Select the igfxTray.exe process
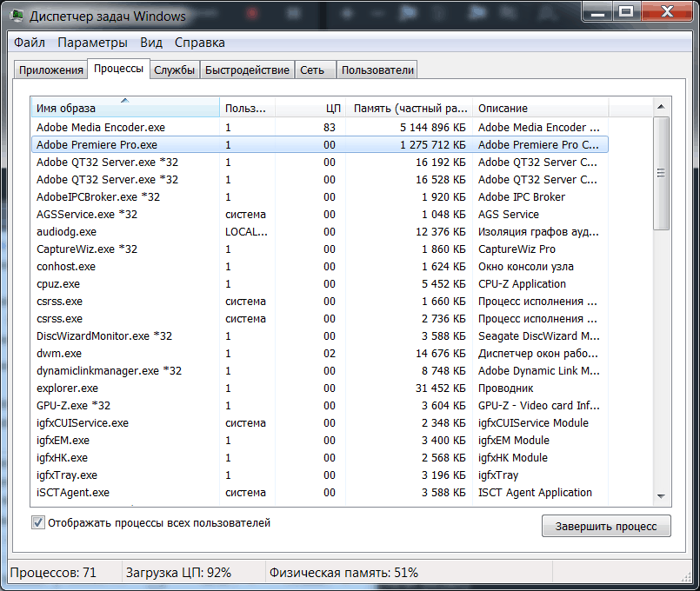This screenshot has height=591, width=700. tap(320, 475)
